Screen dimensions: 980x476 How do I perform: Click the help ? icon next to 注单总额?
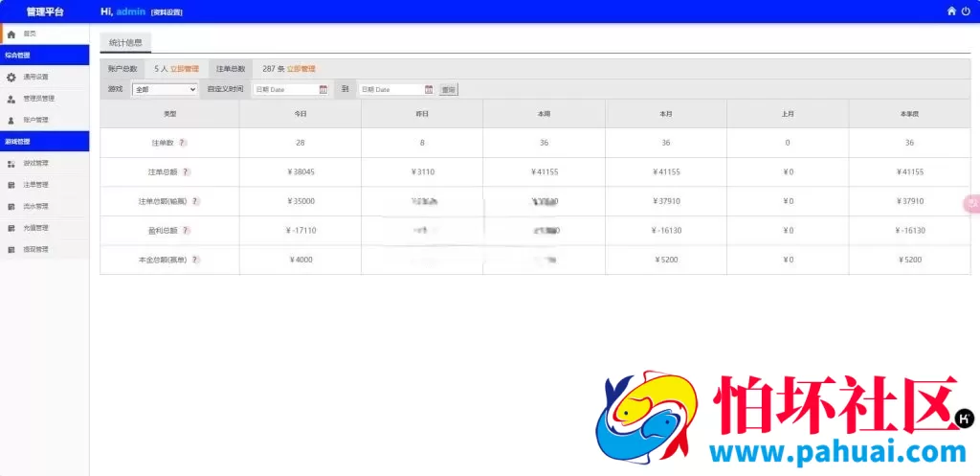pos(187,172)
